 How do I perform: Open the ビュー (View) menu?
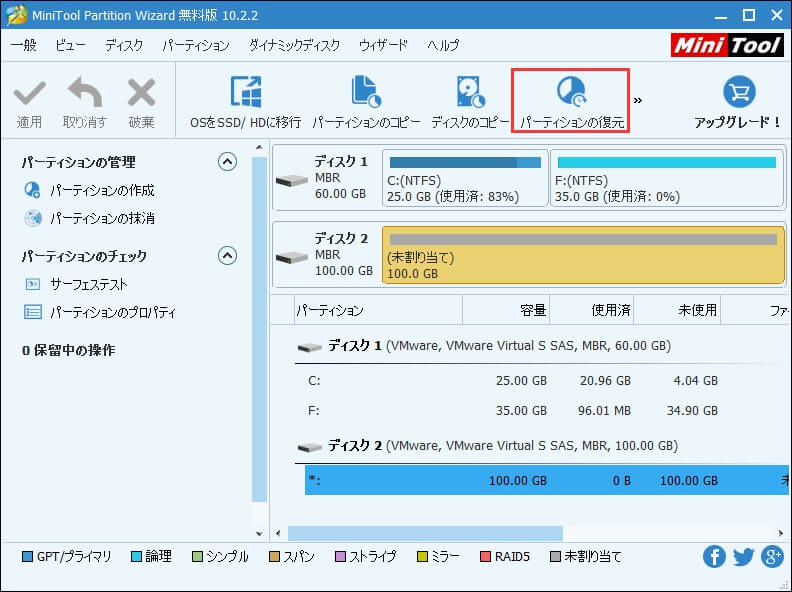(x=71, y=45)
